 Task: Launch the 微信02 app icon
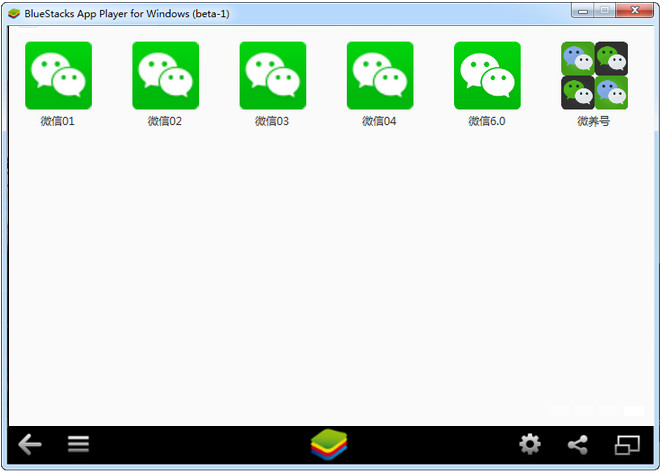click(165, 75)
